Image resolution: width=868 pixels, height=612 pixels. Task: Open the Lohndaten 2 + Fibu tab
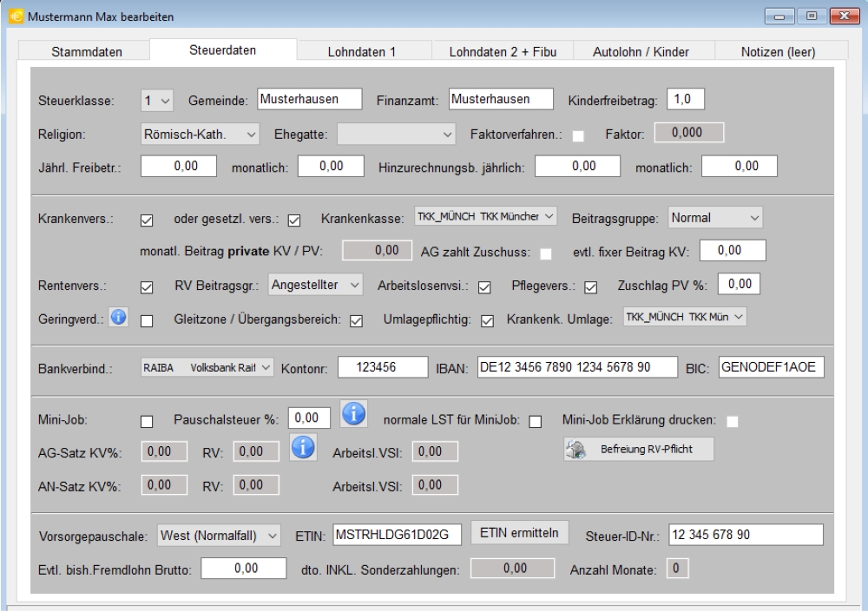(503, 52)
